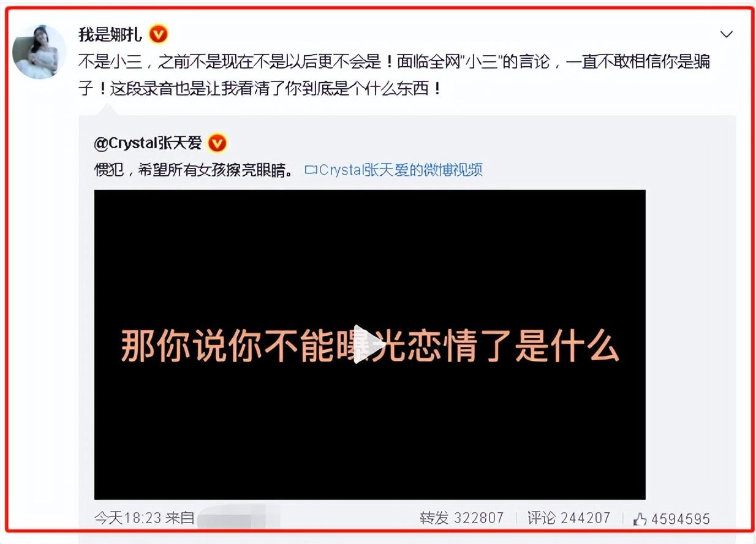Click the 今天18:23 timestamp
756x544 pixels.
(x=129, y=518)
